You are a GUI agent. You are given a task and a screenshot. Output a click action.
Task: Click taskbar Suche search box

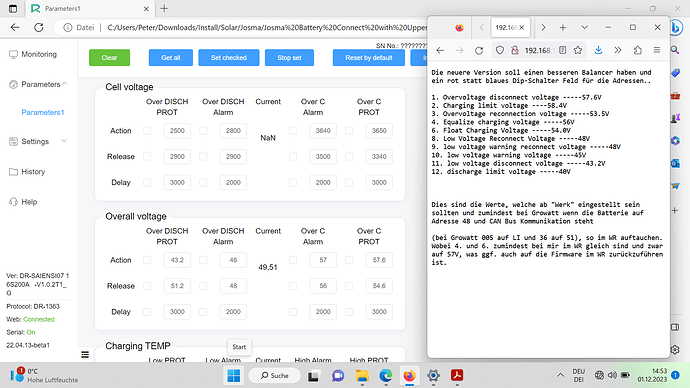[275, 376]
